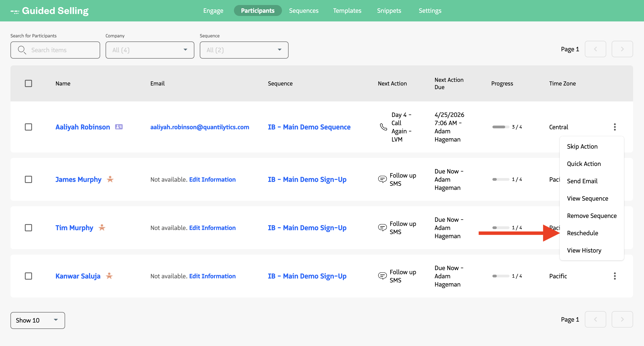Check Tim Murphy's row checkbox
644x346 pixels.
(x=28, y=227)
